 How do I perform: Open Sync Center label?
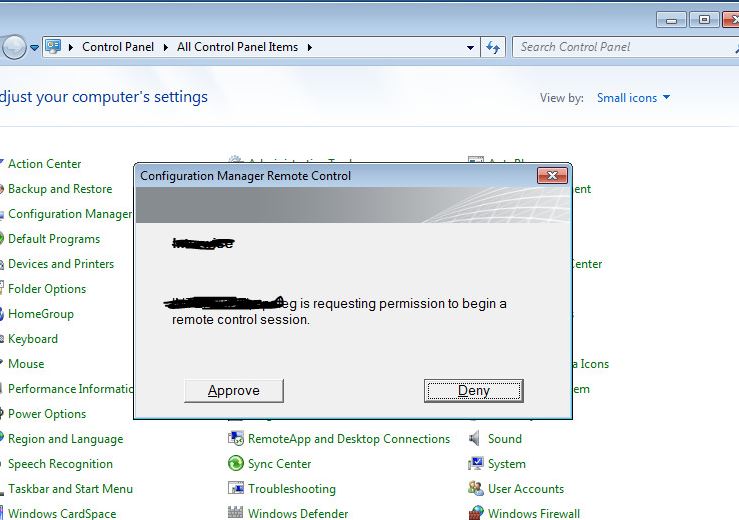[279, 463]
